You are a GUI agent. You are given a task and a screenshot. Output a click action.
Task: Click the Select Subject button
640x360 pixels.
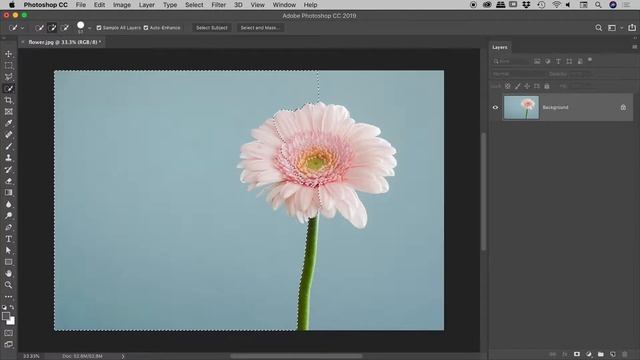(x=211, y=28)
